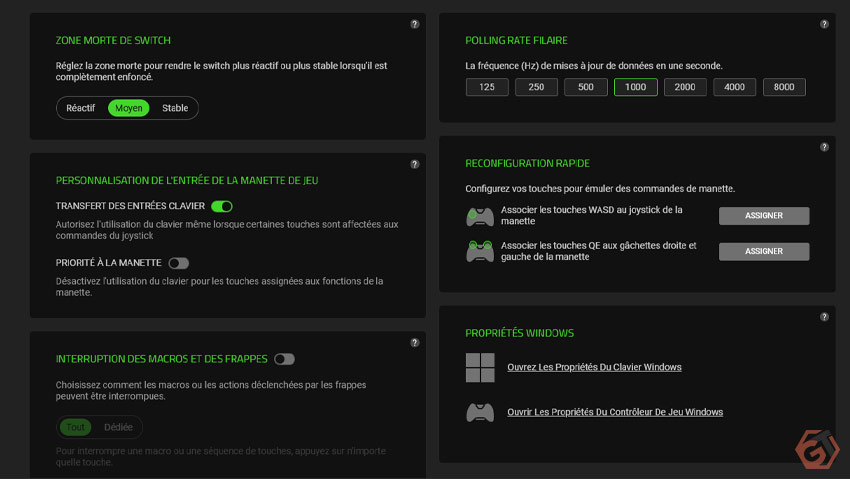Select Dédiée interruption mode
850x479 pixels.
118,427
